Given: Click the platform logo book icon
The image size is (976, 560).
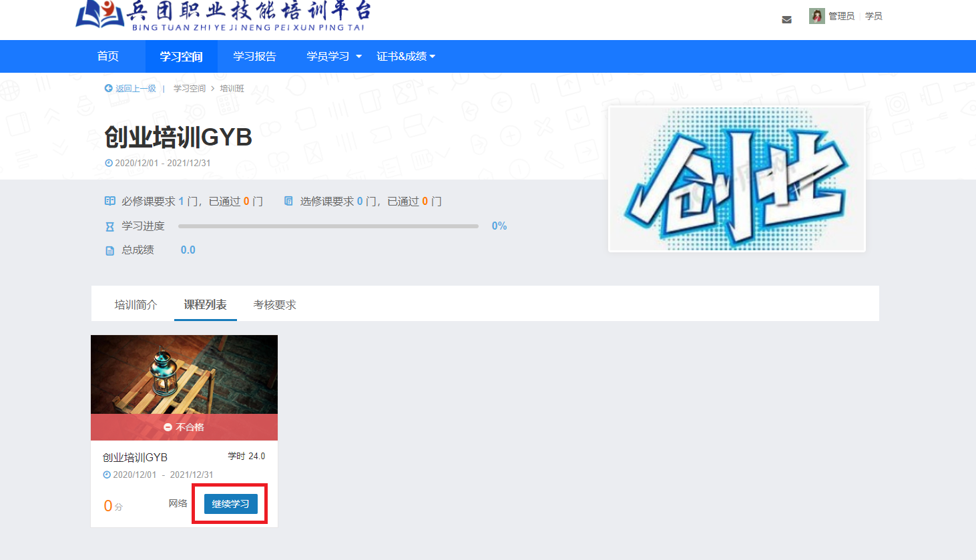Looking at the screenshot, I should (99, 14).
